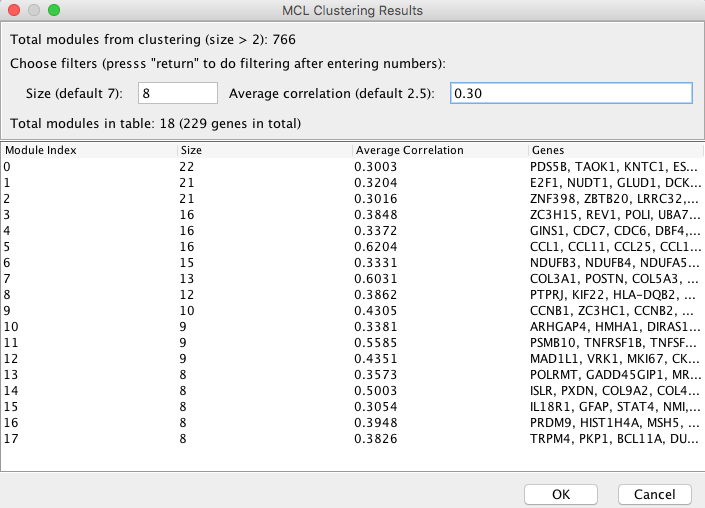The image size is (705, 508).
Task: Close the MCL Clustering Results window
Action: [x=14, y=10]
